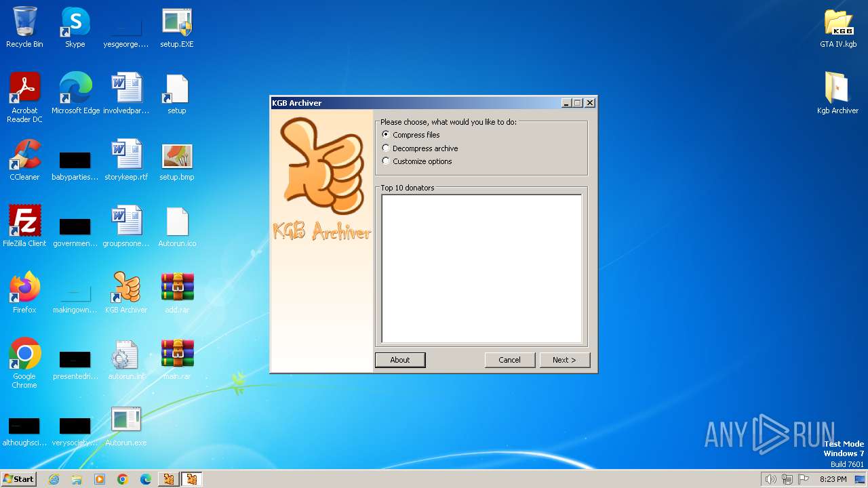The image size is (868, 488).
Task: Select add.rar archive icon
Action: pos(177,293)
